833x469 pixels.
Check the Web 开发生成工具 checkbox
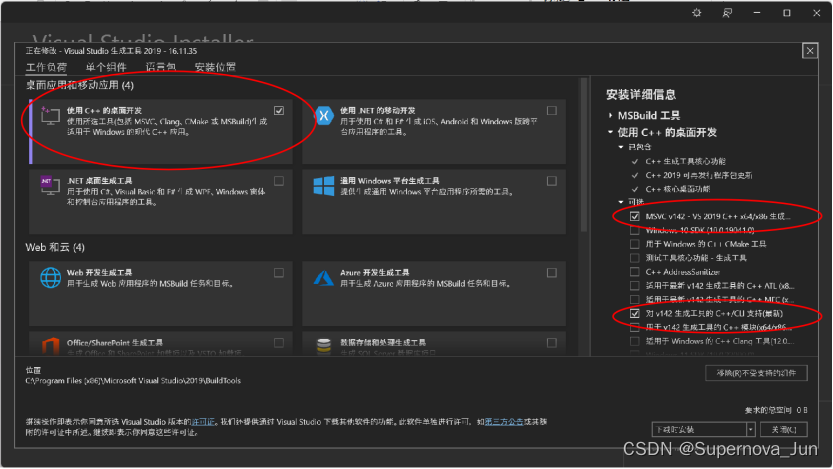click(x=279, y=272)
